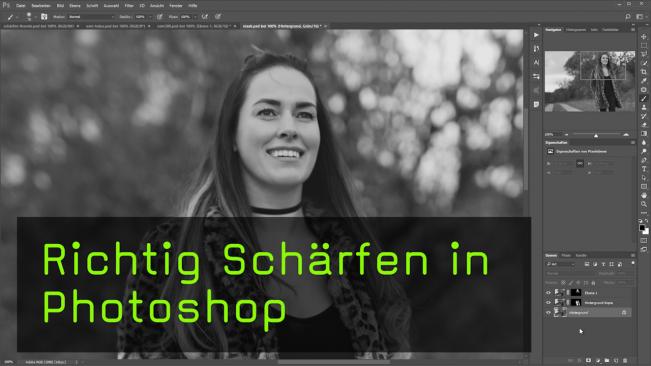Hide the Hintergrund layer
The width and height of the screenshot is (651, 366).
click(x=548, y=312)
